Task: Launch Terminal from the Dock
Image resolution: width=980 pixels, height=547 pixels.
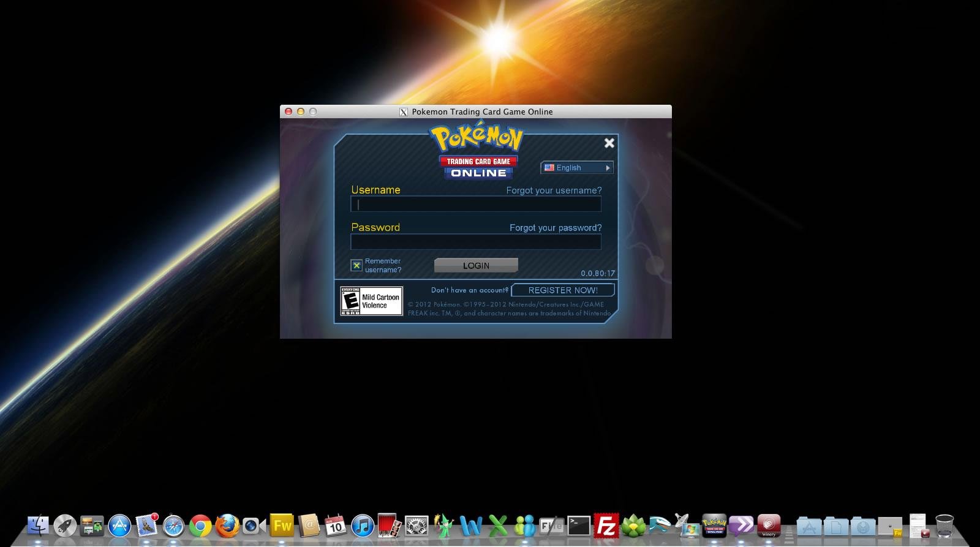Action: tap(579, 526)
